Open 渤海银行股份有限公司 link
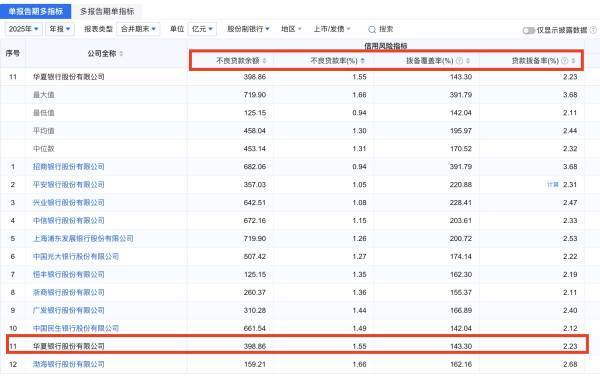Image resolution: width=600 pixels, height=382 pixels. [x=68, y=364]
